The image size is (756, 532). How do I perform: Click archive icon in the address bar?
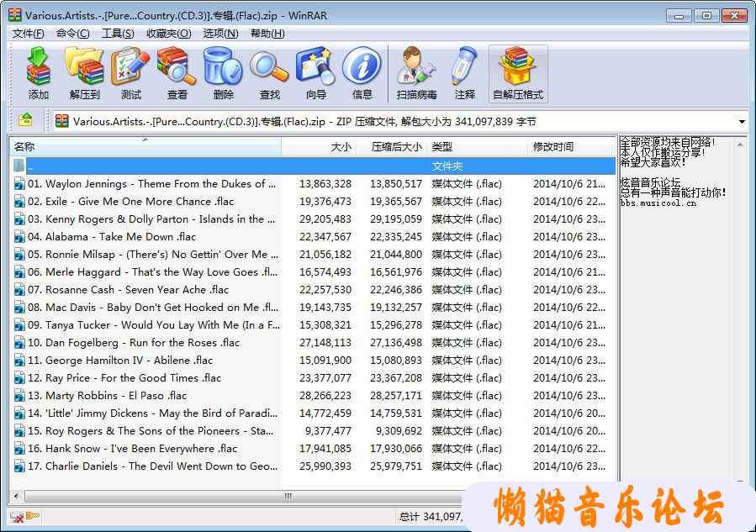(x=61, y=120)
